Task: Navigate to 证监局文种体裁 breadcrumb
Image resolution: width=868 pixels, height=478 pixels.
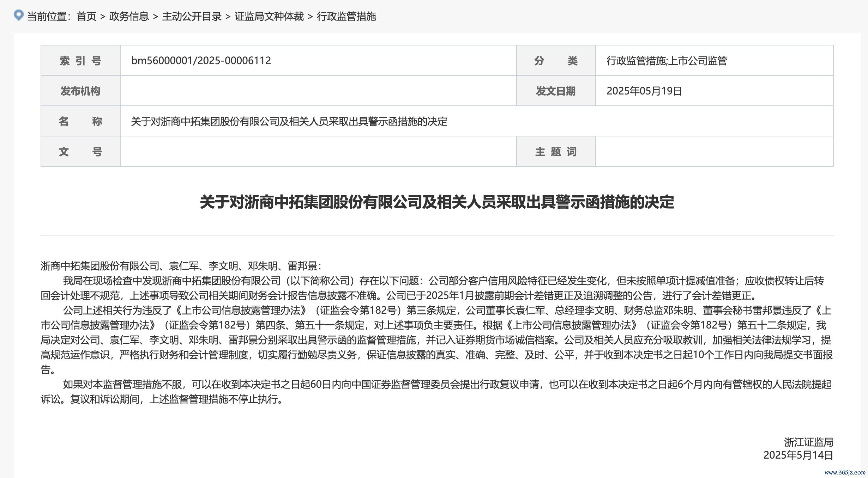Action: (x=269, y=17)
